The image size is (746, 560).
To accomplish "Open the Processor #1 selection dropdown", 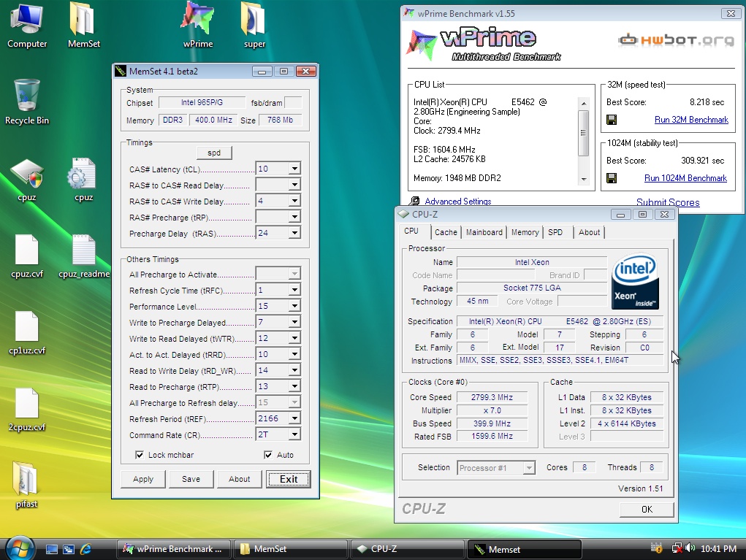I will [529, 468].
